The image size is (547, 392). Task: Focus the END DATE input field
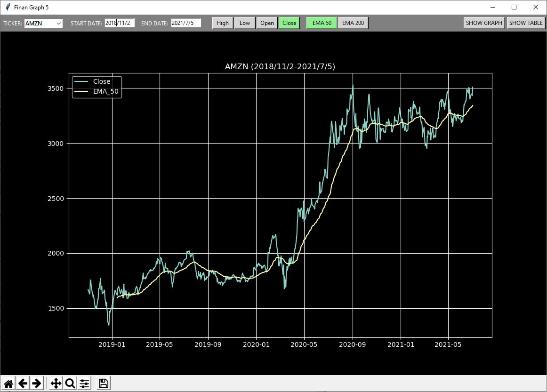(x=186, y=23)
